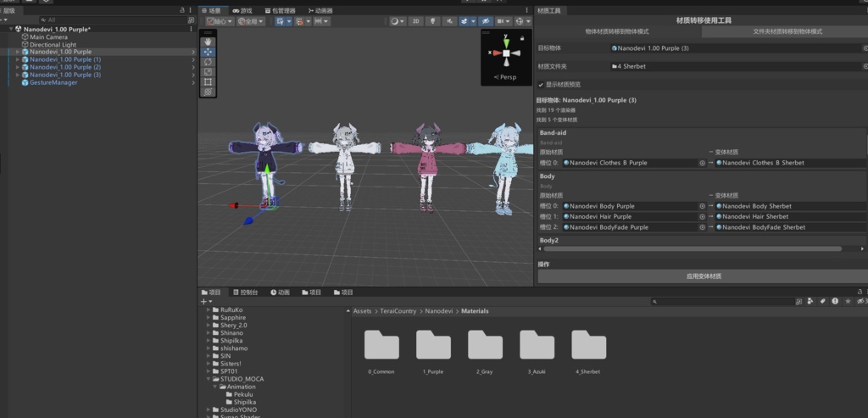Click the scene lighting bulb icon
This screenshot has height=418, width=868.
click(x=433, y=21)
